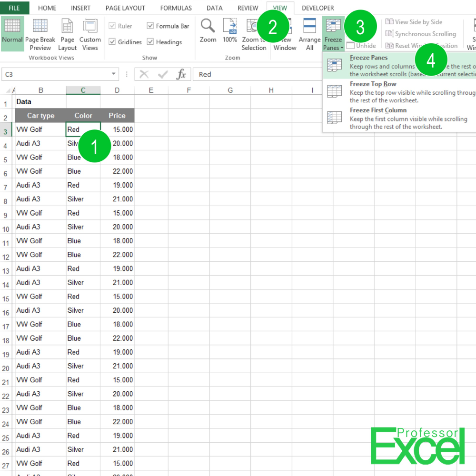Open the Name Box dropdown arrow
The height and width of the screenshot is (476, 476).
click(x=113, y=74)
